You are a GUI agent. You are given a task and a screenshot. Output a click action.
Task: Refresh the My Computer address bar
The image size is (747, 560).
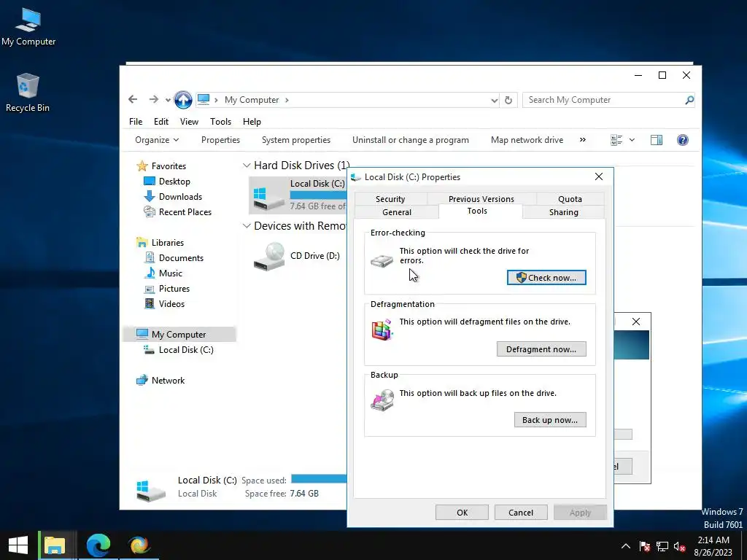508,100
